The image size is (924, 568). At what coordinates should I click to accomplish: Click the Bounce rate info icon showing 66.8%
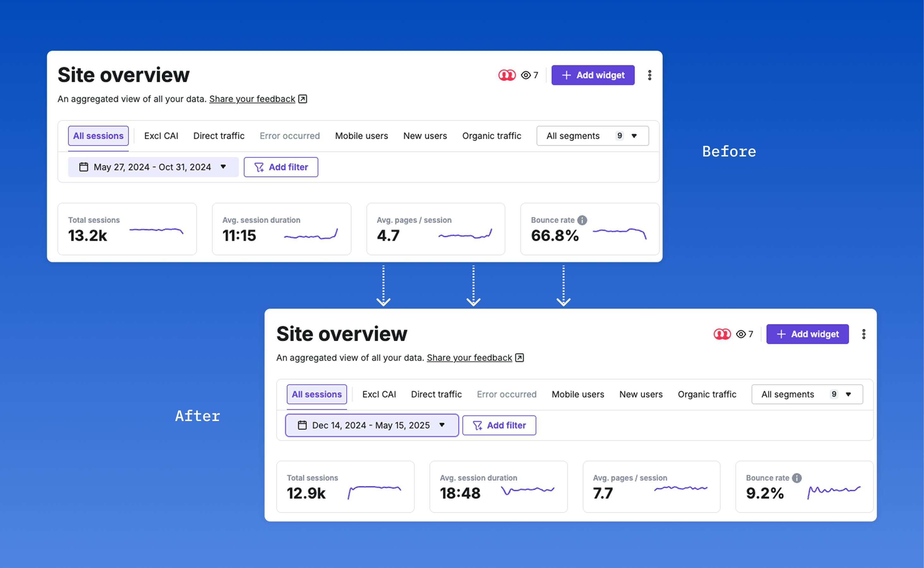[582, 220]
